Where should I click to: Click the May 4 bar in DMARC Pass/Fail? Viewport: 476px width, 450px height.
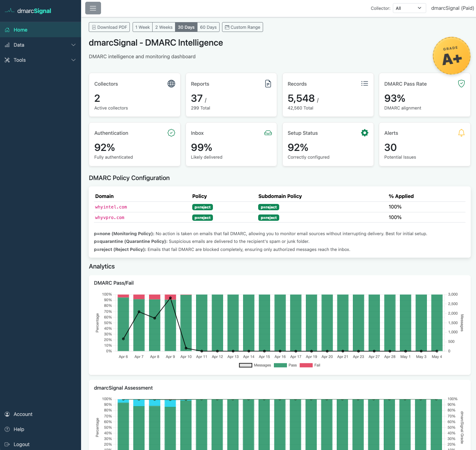point(437,323)
